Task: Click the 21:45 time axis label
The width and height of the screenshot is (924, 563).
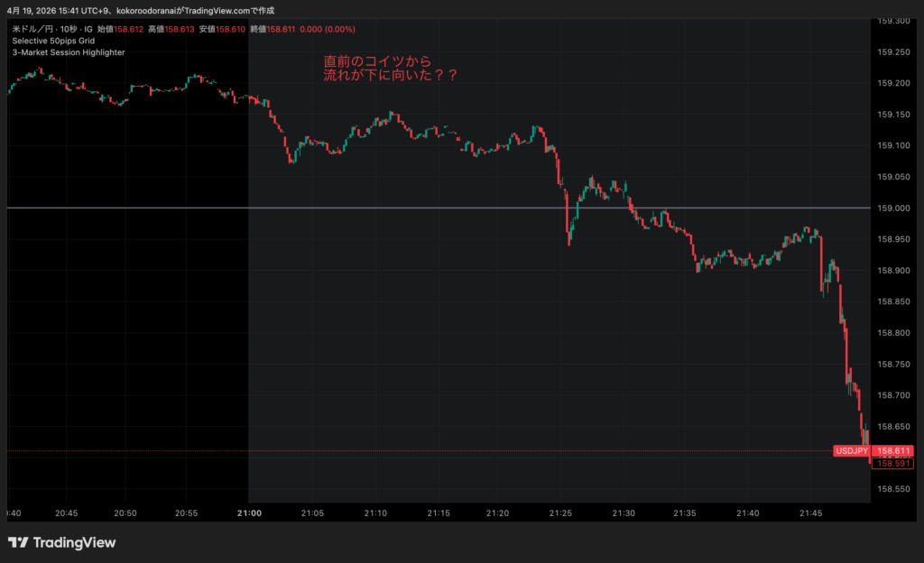Action: tap(809, 512)
